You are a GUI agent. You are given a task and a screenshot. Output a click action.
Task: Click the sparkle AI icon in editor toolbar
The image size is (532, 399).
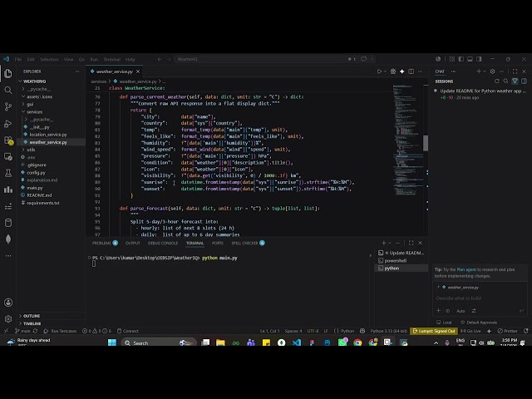(402, 71)
